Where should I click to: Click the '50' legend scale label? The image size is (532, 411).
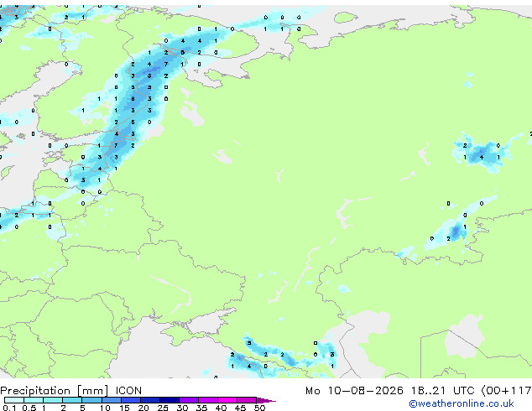point(259,408)
